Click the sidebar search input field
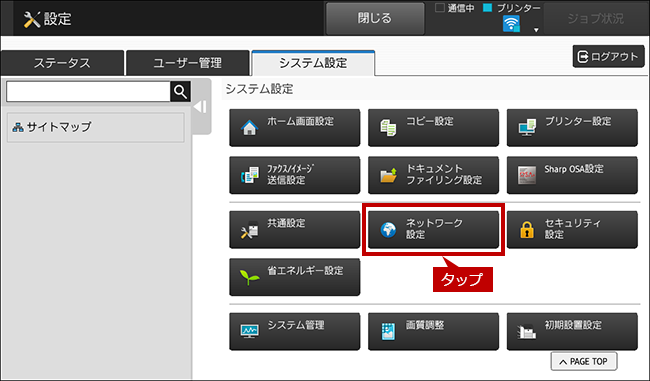 tap(88, 91)
